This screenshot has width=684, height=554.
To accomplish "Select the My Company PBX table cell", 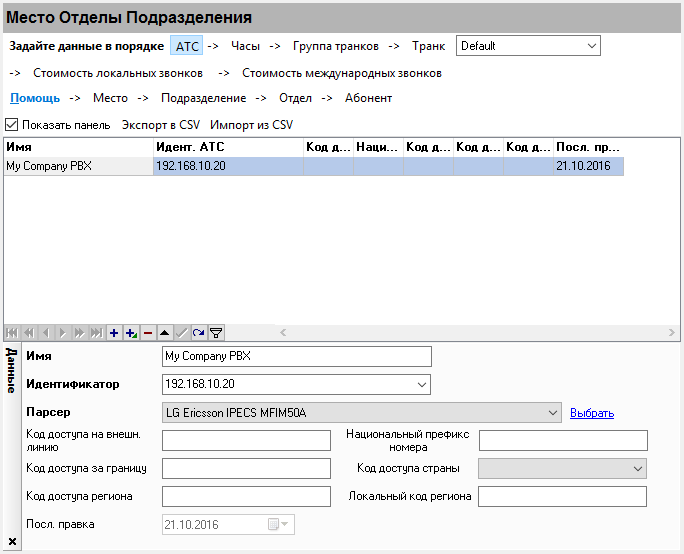I will point(79,166).
